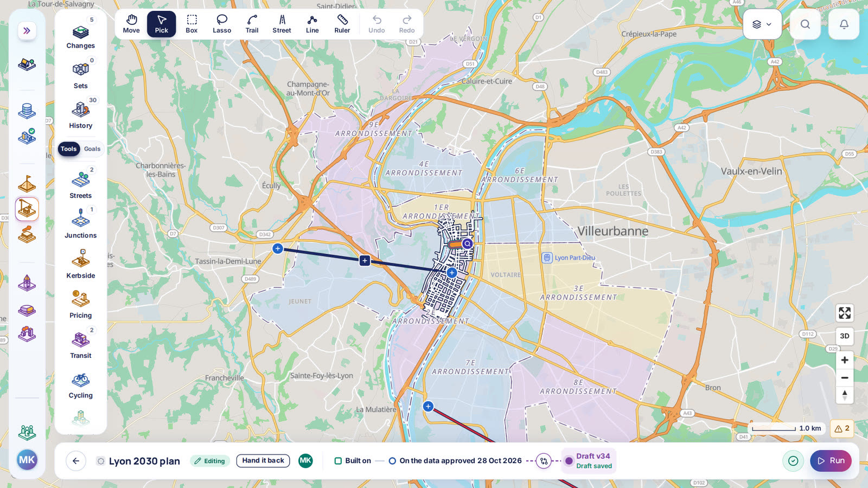Select the Trail drawing tool
Image resolution: width=868 pixels, height=488 pixels.
pos(252,24)
